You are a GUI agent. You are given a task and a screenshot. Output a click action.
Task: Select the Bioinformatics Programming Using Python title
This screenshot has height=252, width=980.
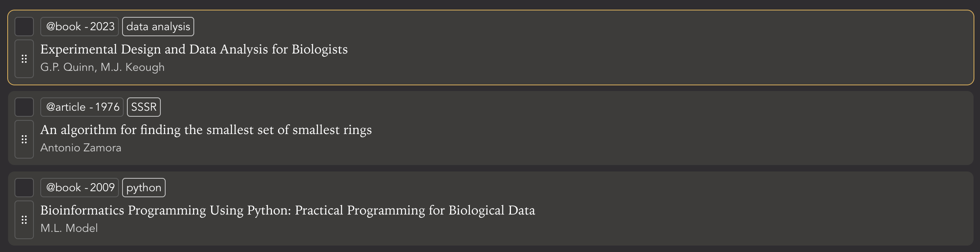click(288, 210)
